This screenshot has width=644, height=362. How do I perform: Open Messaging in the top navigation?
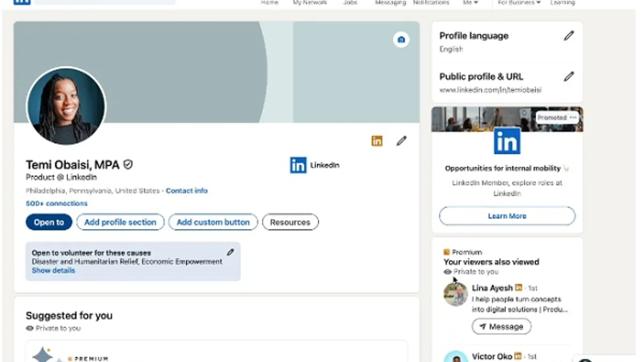click(x=390, y=3)
